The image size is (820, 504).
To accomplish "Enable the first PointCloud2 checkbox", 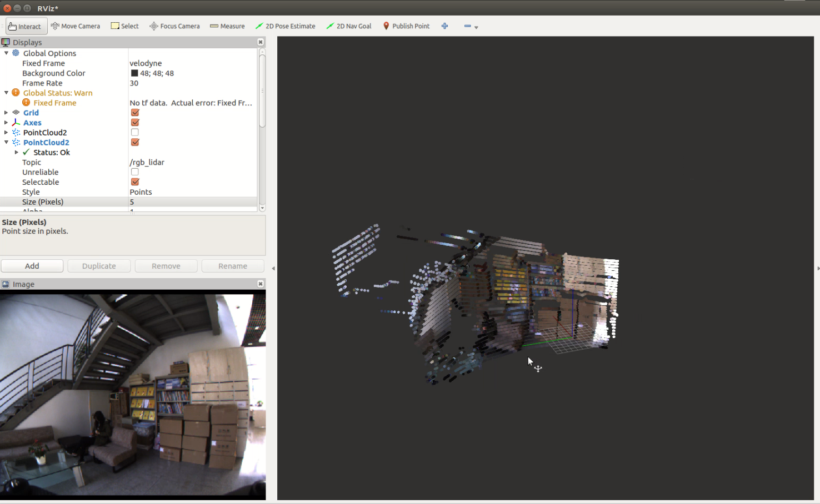I will [x=135, y=133].
